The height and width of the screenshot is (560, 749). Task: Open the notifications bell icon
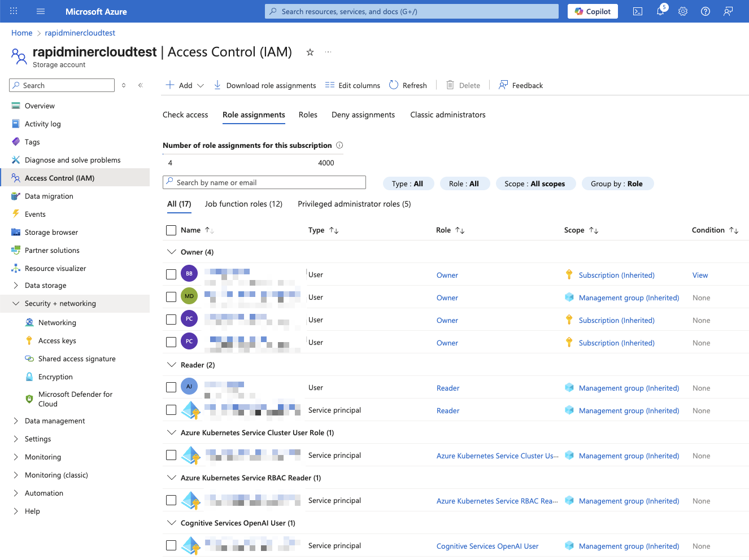(x=660, y=11)
